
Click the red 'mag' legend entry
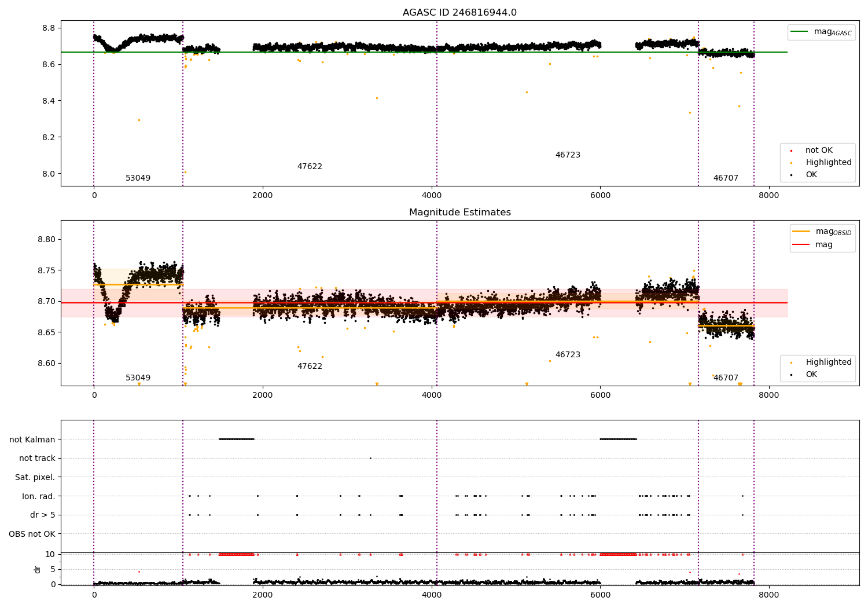click(813, 245)
